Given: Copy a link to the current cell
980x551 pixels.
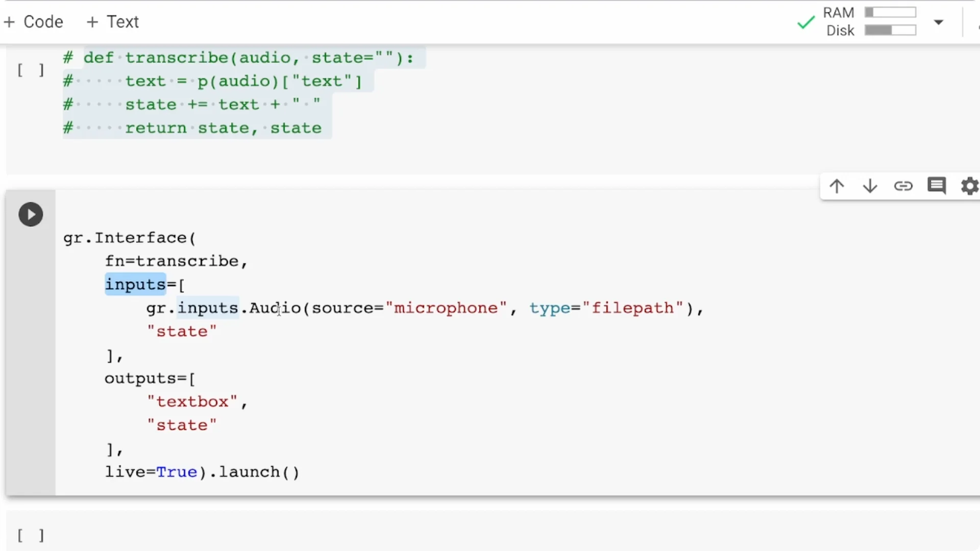Looking at the screenshot, I should [x=903, y=186].
